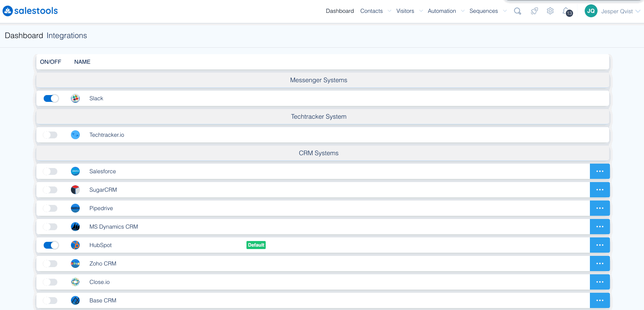Click the Techtracker.io name
This screenshot has width=644, height=310.
tap(107, 135)
